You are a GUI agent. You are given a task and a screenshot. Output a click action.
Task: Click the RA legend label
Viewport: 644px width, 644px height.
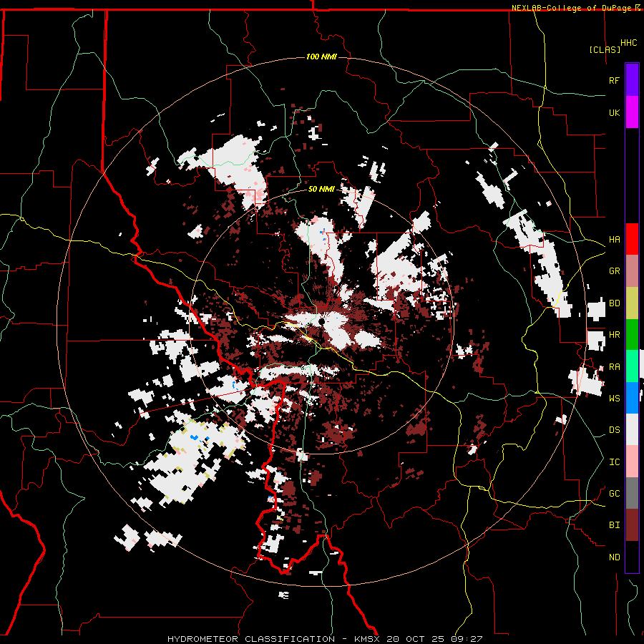pos(614,367)
